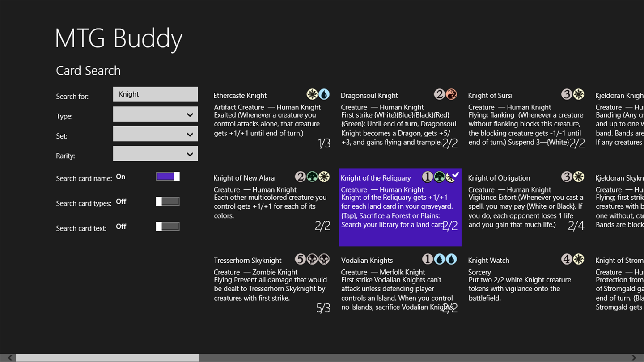This screenshot has height=362, width=644.
Task: Enable the Search card types switch
Action: pyautogui.click(x=168, y=202)
